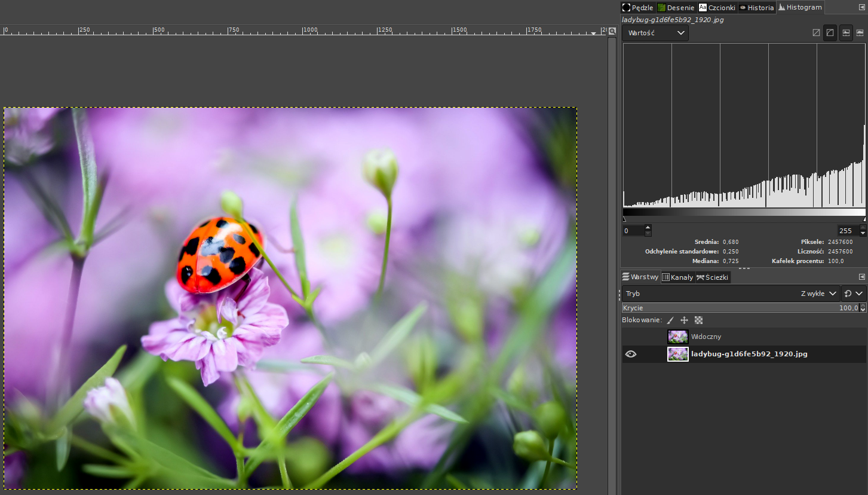868x495 pixels.
Task: Increase the histogram upper limit 255
Action: [863, 227]
